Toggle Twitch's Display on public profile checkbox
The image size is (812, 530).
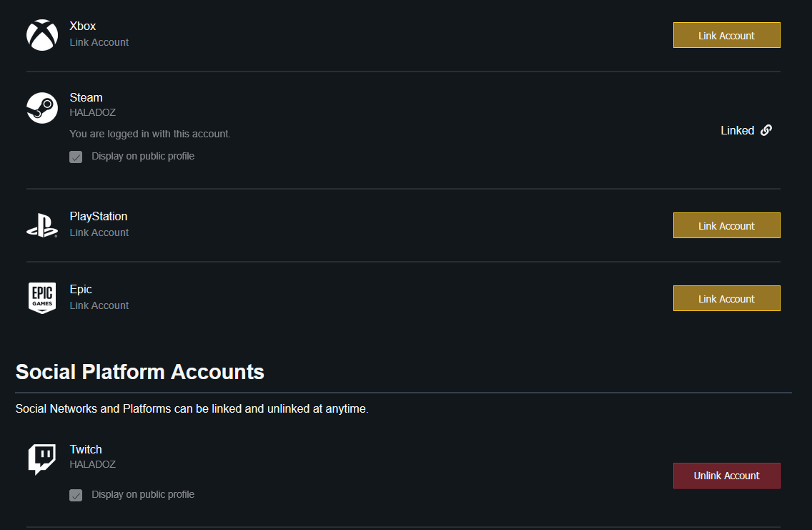pos(76,495)
